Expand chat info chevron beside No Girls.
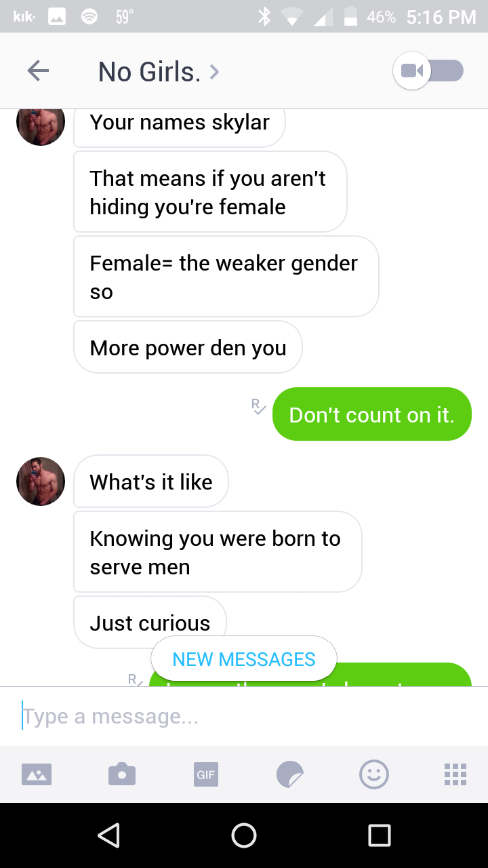 [214, 71]
